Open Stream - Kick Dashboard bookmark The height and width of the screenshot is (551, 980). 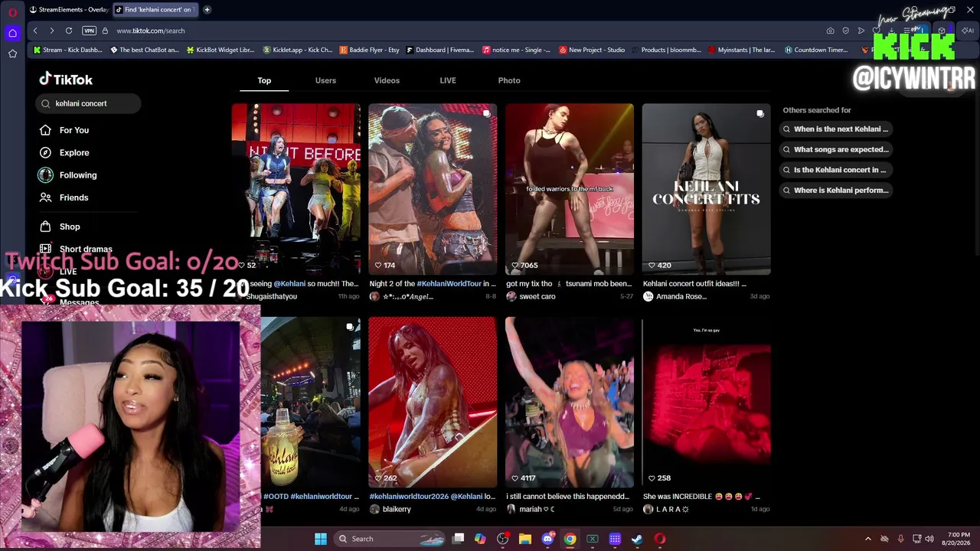click(x=67, y=50)
